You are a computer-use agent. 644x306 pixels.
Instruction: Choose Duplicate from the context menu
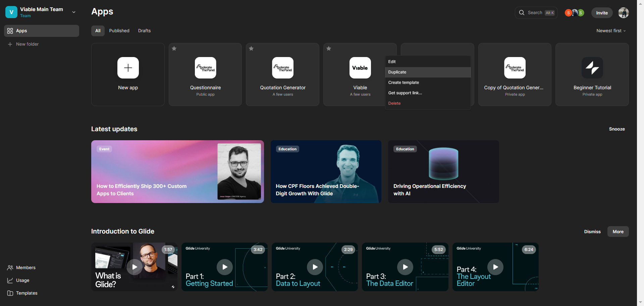point(428,72)
